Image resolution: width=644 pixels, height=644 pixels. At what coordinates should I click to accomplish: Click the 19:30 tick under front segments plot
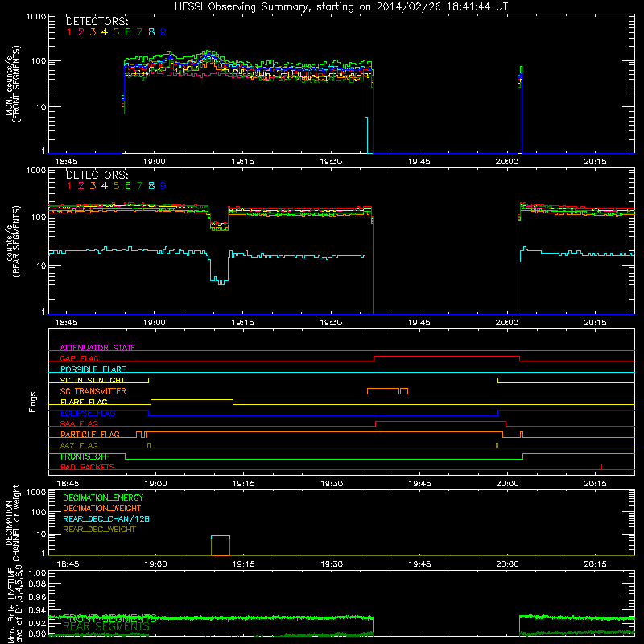tap(331, 162)
